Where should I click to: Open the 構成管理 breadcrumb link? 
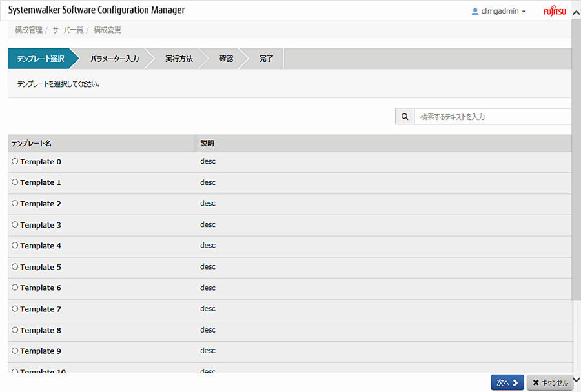pyautogui.click(x=28, y=30)
